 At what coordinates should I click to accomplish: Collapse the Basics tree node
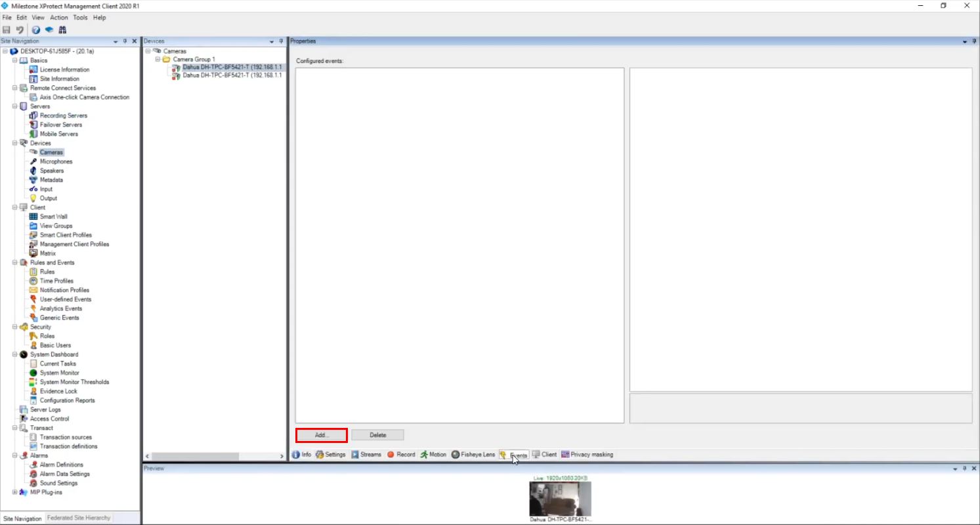15,60
